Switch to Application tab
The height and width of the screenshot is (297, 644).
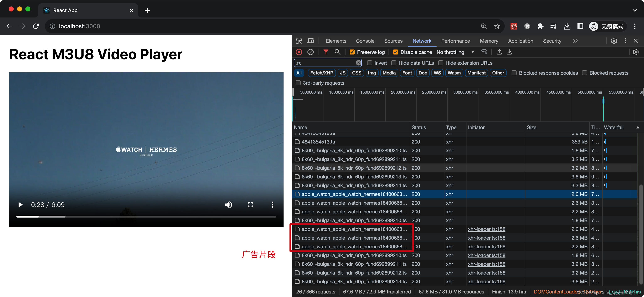tap(520, 41)
